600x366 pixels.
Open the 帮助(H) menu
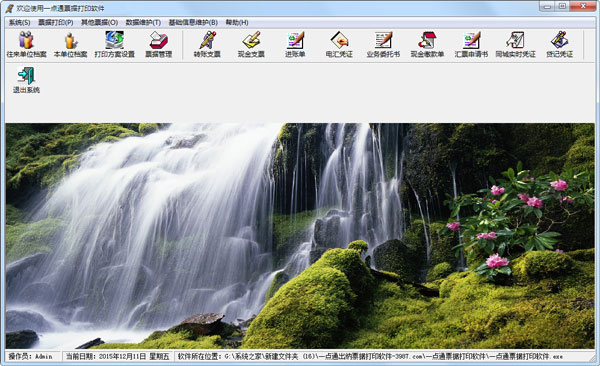coord(237,23)
